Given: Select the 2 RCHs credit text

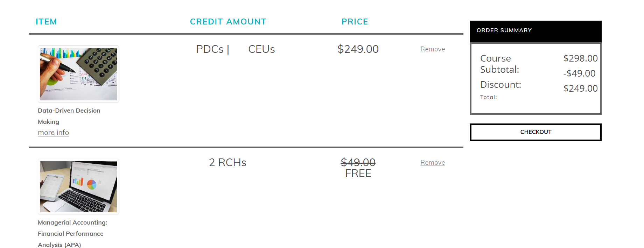Looking at the screenshot, I should click(227, 163).
